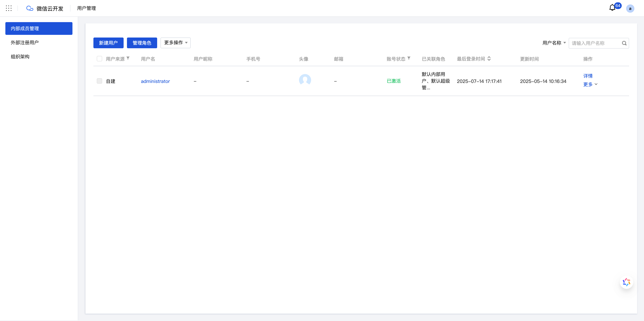Sort by 最后登录时间 arrows
Image resolution: width=644 pixels, height=321 pixels.
(489, 58)
